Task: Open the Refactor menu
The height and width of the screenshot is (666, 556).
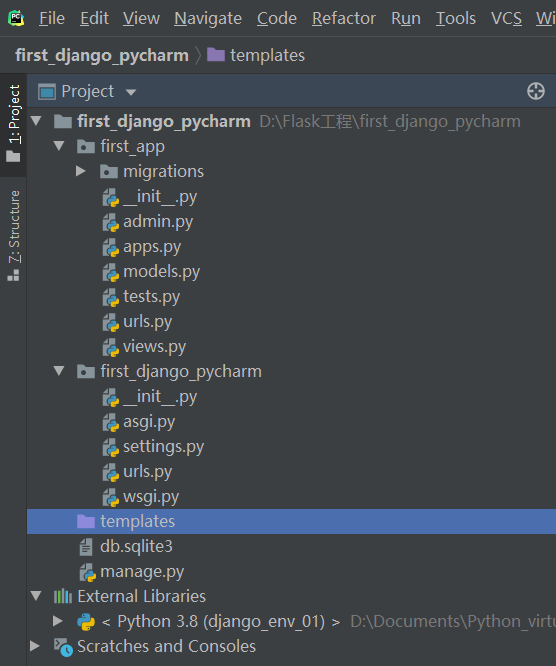Action: coord(344,18)
